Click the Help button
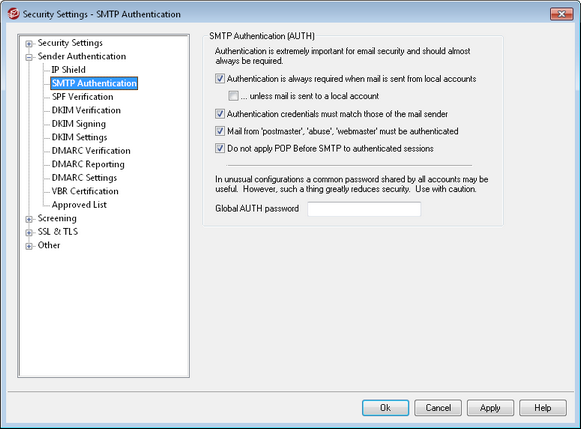Image resolution: width=581 pixels, height=429 pixels. click(543, 408)
